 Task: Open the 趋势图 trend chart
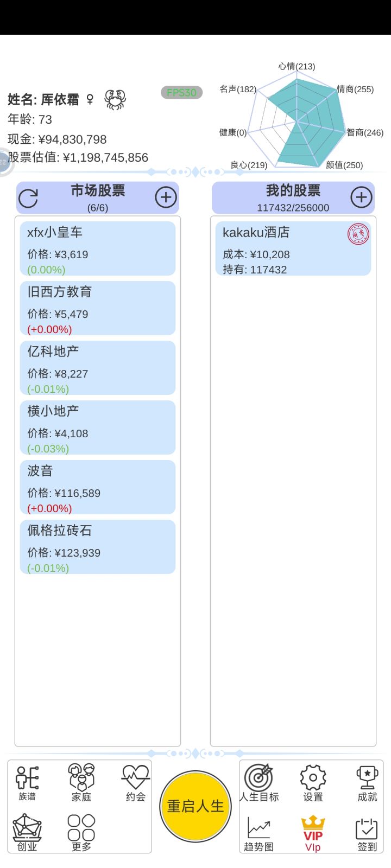coord(259,834)
